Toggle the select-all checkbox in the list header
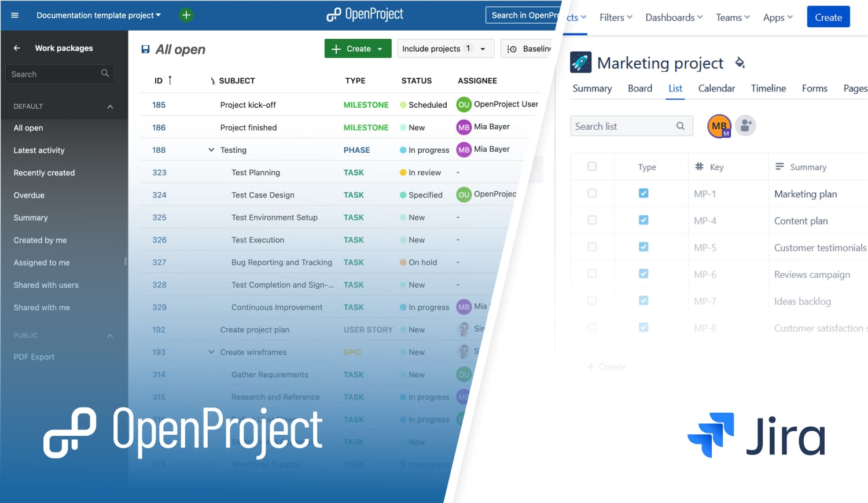Screen dimensions: 868x503 [592, 166]
